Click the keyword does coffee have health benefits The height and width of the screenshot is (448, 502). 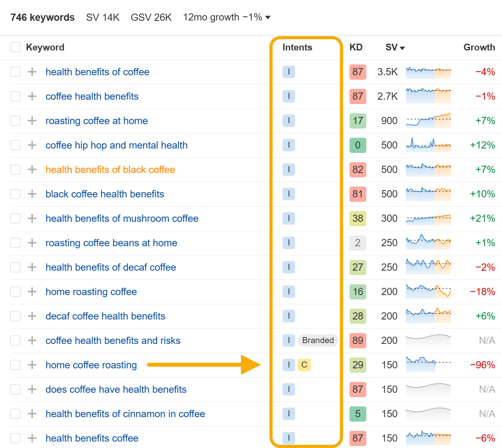click(116, 389)
